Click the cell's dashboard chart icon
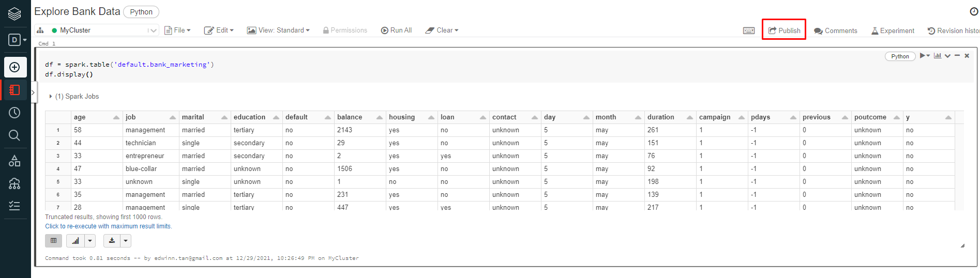Viewport: 980px width, 278px height. [x=937, y=56]
